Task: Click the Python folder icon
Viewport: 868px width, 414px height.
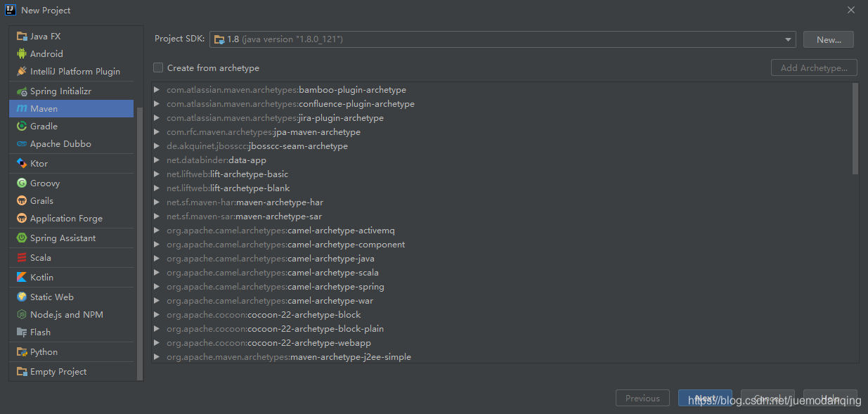Action: tap(22, 352)
